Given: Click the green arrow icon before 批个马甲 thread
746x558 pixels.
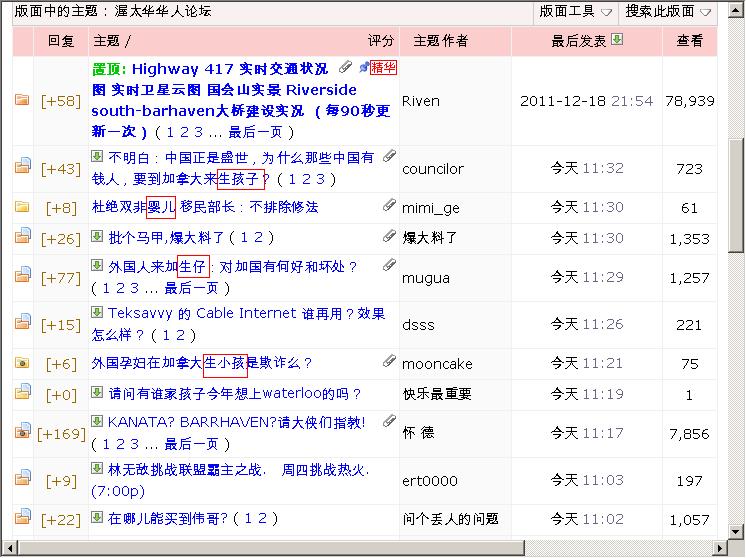Looking at the screenshot, I should [97, 237].
